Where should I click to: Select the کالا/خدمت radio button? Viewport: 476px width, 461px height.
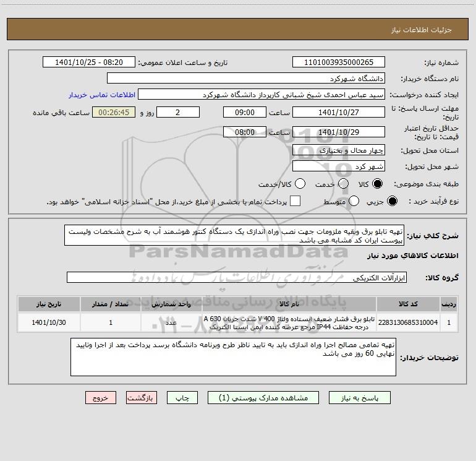tap(300, 184)
